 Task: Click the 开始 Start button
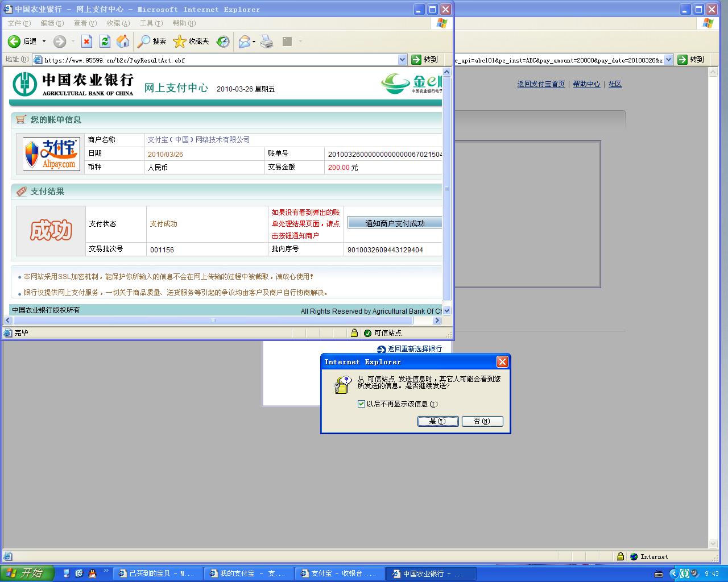[27, 573]
